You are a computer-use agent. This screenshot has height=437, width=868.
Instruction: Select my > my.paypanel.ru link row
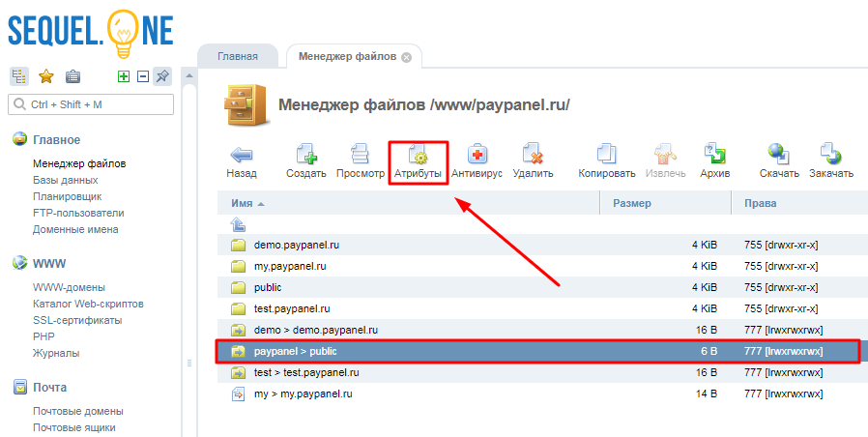542,394
